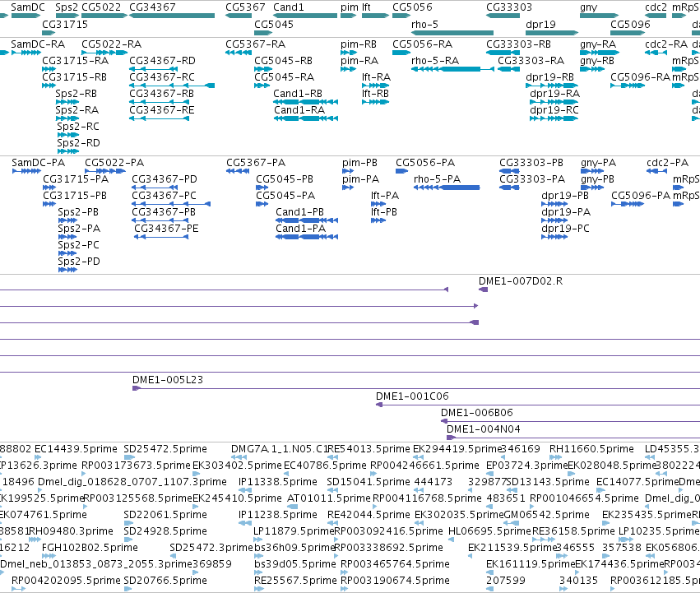Viewport: 700px width, 593px height.
Task: Click the LP11879.5prime label
Action: 294,531
